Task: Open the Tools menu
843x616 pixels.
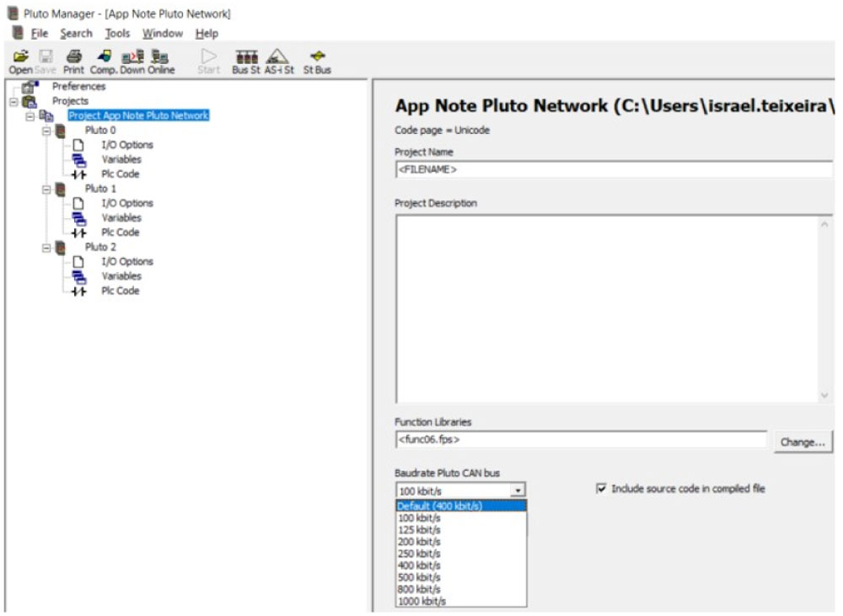Action: pyautogui.click(x=117, y=34)
